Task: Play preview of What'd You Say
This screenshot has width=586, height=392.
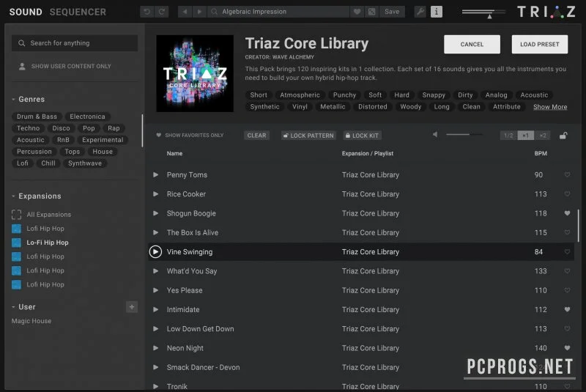Action: pos(156,271)
